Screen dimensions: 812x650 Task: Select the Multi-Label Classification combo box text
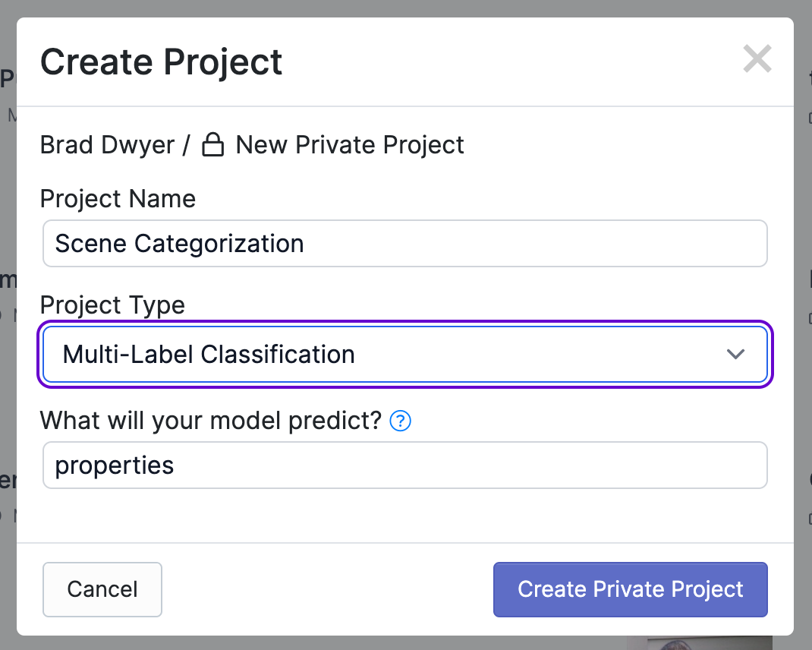(x=209, y=355)
